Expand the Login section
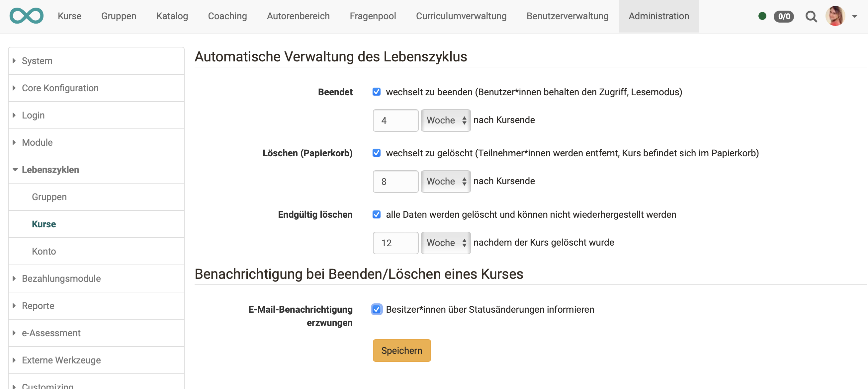Image resolution: width=868 pixels, height=389 pixels. coord(96,115)
